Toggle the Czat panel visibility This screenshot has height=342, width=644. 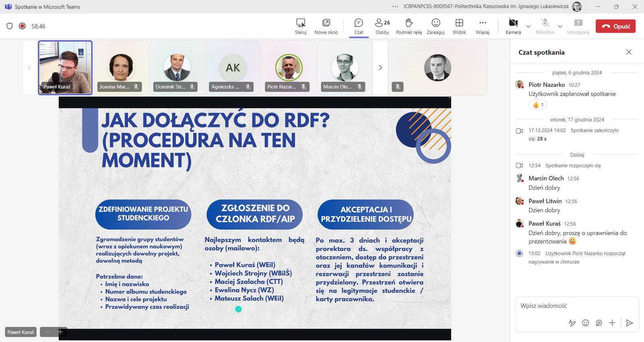[359, 26]
